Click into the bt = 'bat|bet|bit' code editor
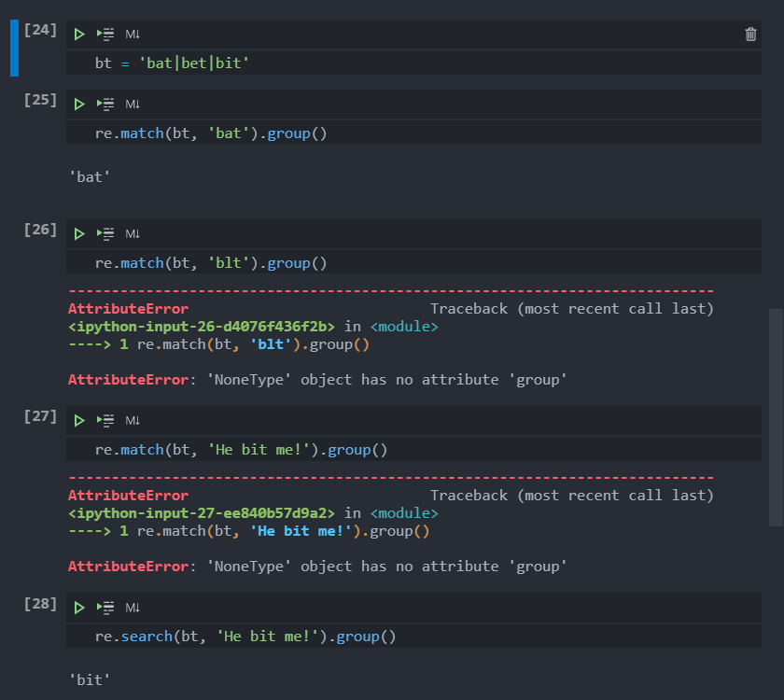Viewport: 784px width, 700px height. pyautogui.click(x=413, y=63)
